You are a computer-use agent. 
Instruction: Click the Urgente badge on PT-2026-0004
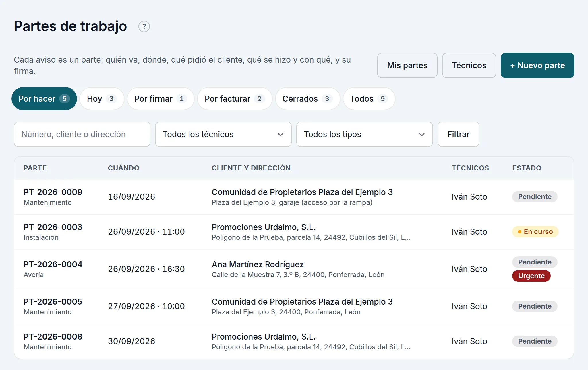(531, 276)
